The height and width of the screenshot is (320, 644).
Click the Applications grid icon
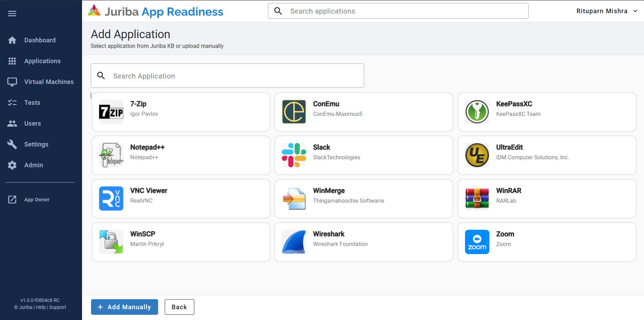click(12, 61)
